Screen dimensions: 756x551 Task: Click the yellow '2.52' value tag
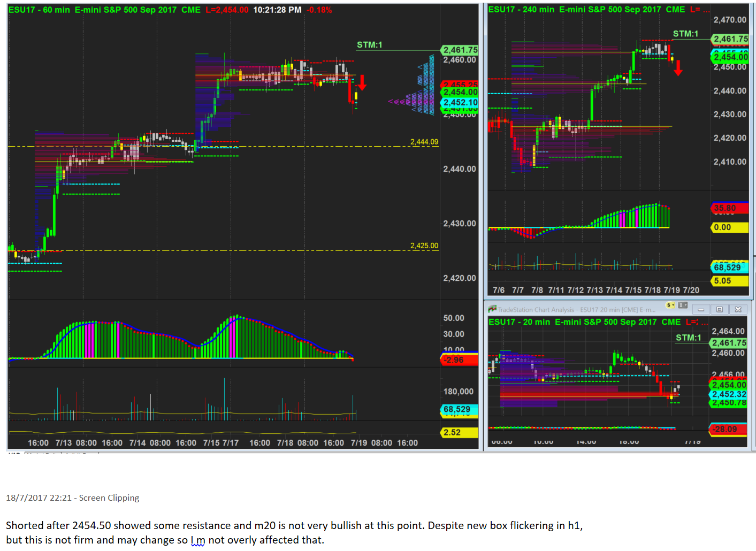[459, 432]
